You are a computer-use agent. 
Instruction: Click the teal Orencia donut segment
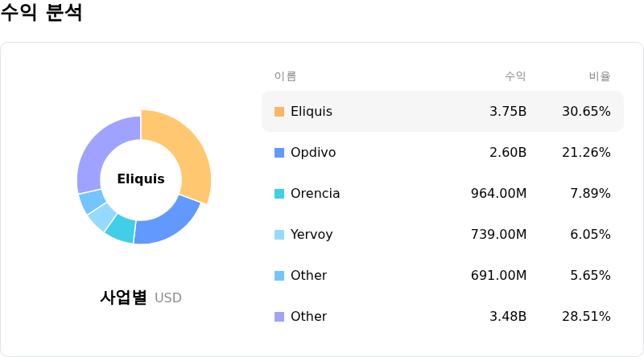point(121,228)
